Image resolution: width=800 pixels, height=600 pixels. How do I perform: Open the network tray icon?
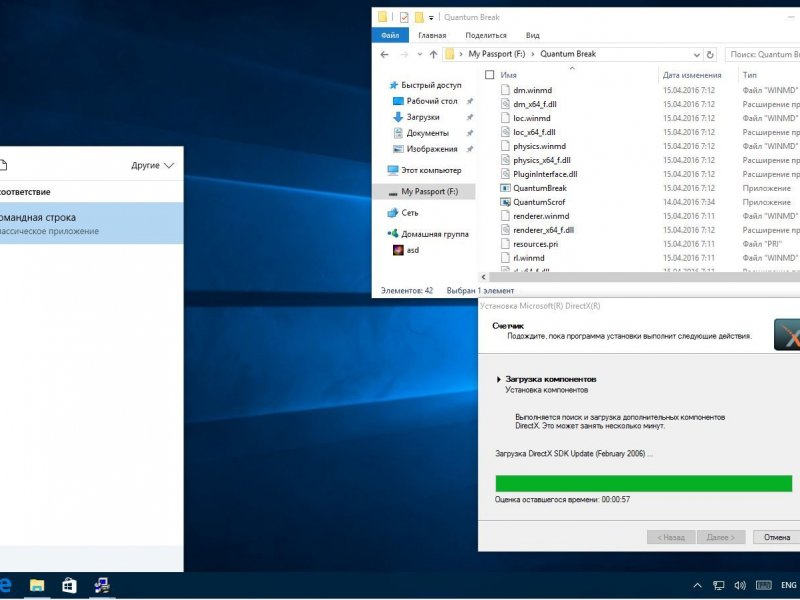pos(719,586)
